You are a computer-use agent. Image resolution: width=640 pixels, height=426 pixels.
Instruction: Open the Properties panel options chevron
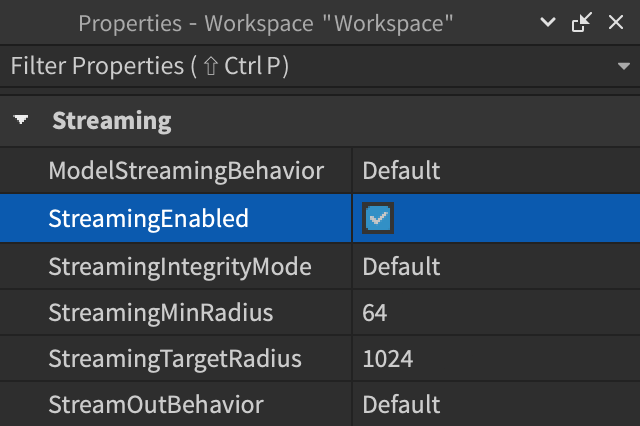(x=547, y=23)
